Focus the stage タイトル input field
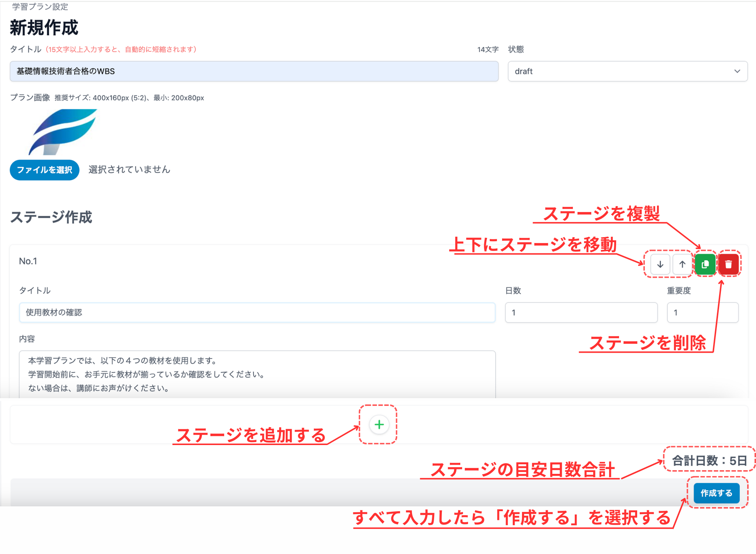Image resolution: width=756 pixels, height=554 pixels. pyautogui.click(x=257, y=312)
